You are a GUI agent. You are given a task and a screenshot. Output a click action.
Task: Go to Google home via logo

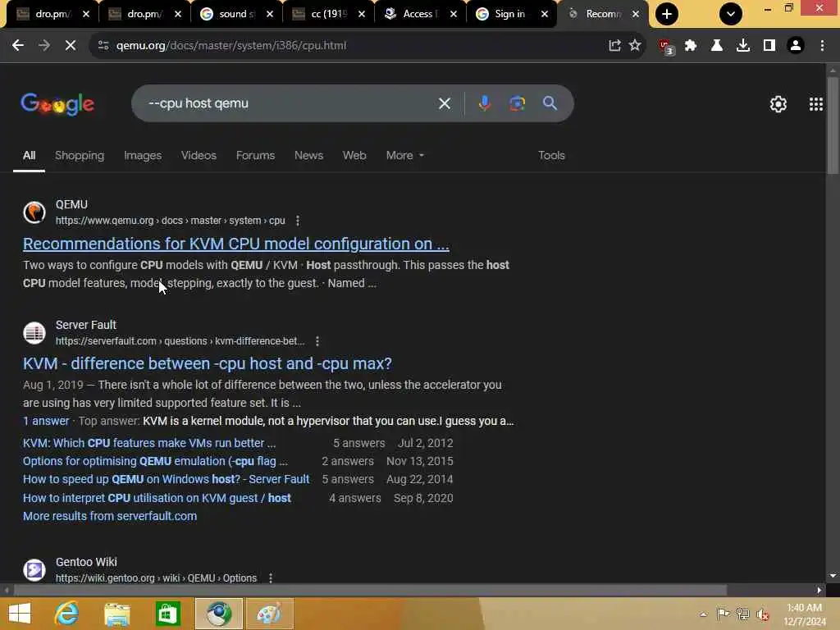tap(57, 104)
